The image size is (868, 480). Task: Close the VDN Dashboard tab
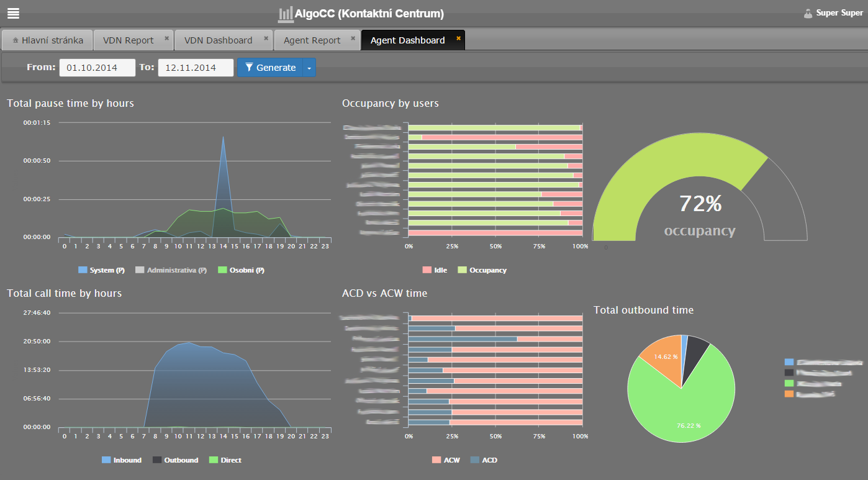click(266, 38)
